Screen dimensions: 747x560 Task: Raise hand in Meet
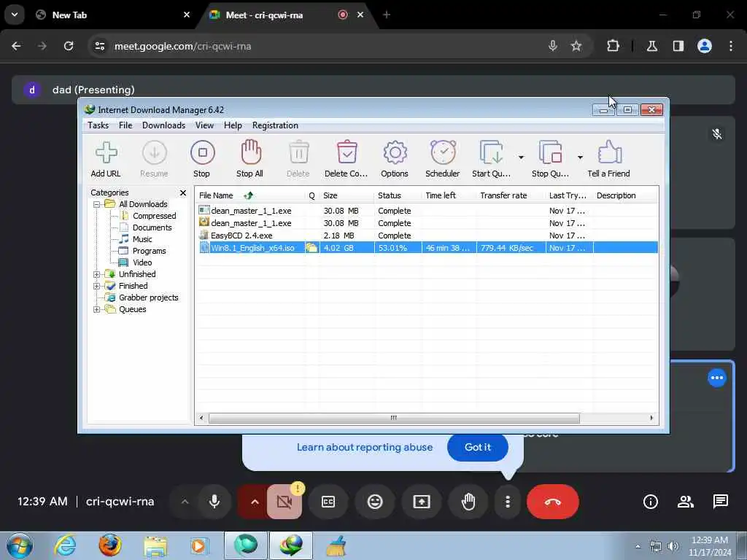[468, 502]
